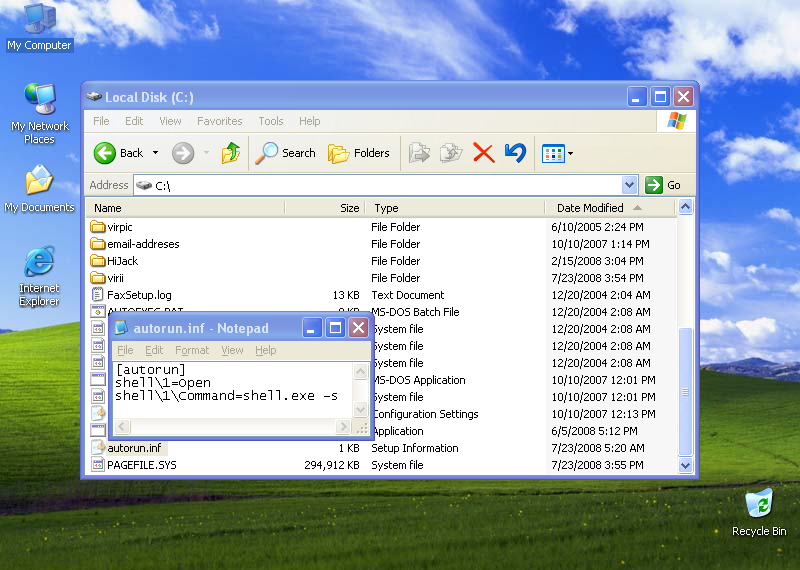Click the Back arrow icon in Explorer toolbar
The height and width of the screenshot is (570, 800).
(x=105, y=153)
